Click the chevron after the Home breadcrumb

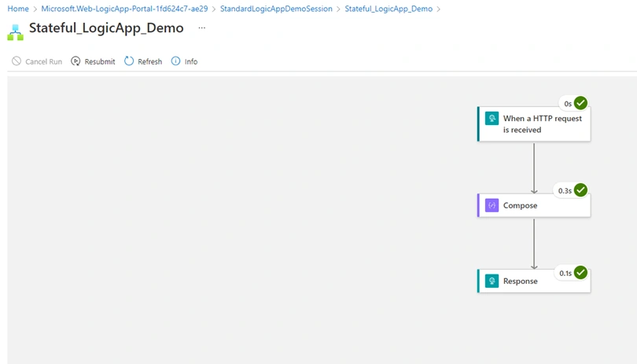coord(35,9)
